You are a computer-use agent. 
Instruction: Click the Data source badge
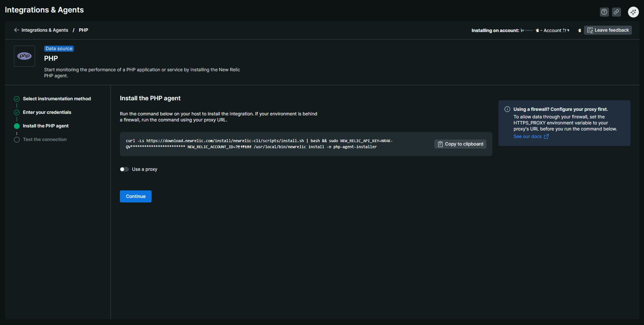click(x=59, y=49)
